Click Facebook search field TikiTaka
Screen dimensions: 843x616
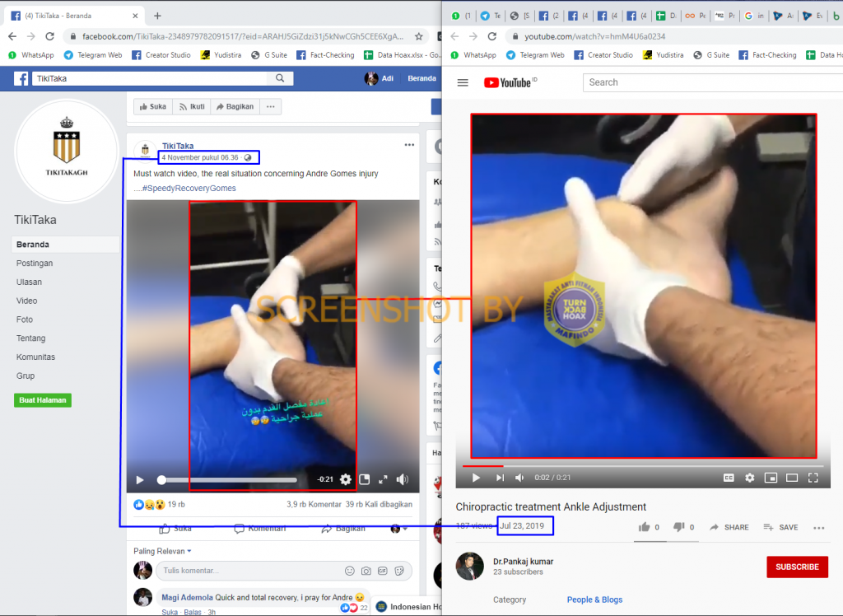click(x=150, y=78)
